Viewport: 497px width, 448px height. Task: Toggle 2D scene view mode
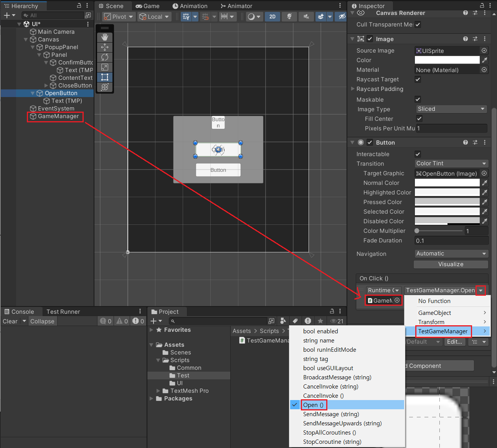(x=272, y=16)
